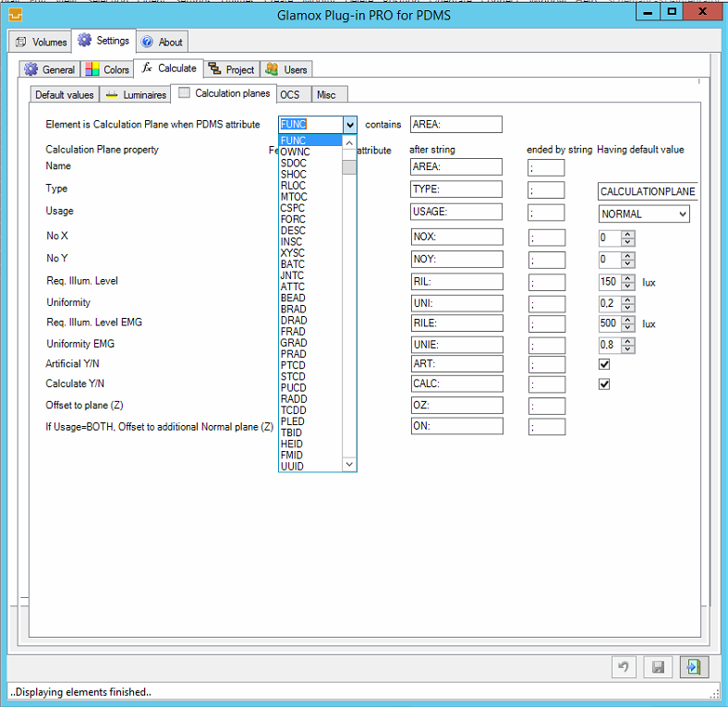The width and height of the screenshot is (728, 707).
Task: Click the NOX: after string field
Action: 457,237
